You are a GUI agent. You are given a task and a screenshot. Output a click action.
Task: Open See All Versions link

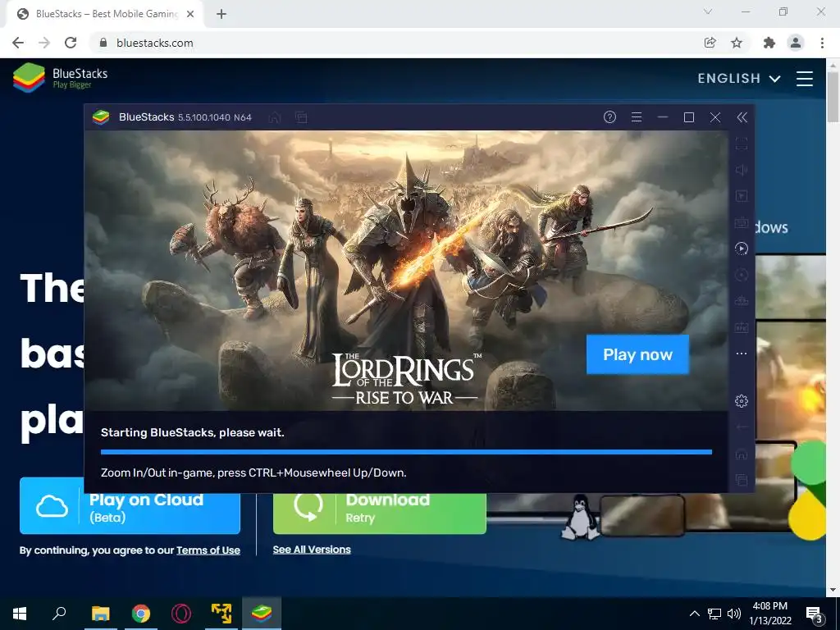click(x=312, y=549)
